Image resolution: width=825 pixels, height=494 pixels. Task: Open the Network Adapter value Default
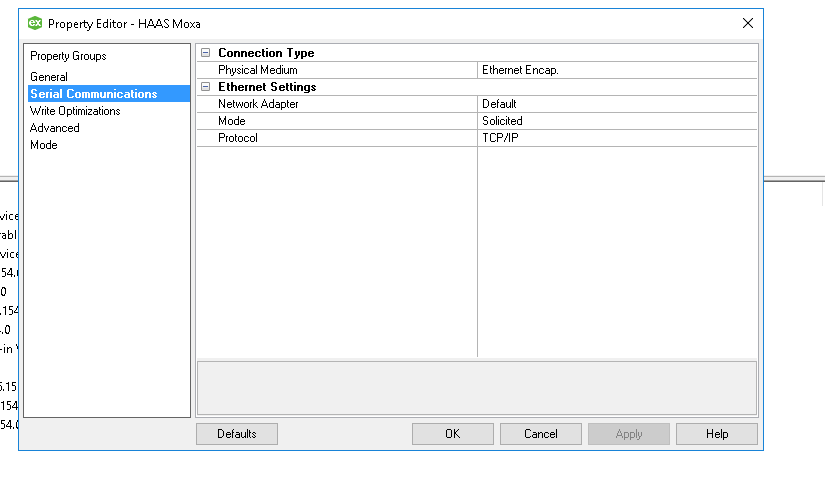pyautogui.click(x=617, y=104)
